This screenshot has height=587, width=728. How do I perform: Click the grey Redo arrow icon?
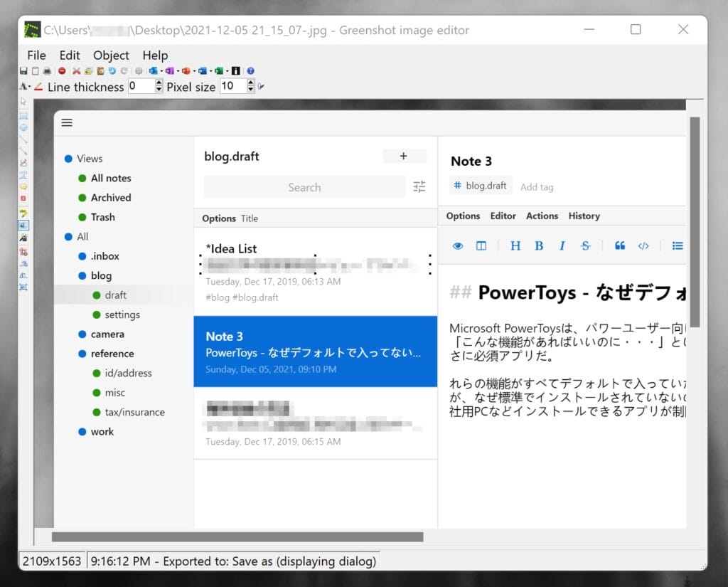click(x=124, y=70)
